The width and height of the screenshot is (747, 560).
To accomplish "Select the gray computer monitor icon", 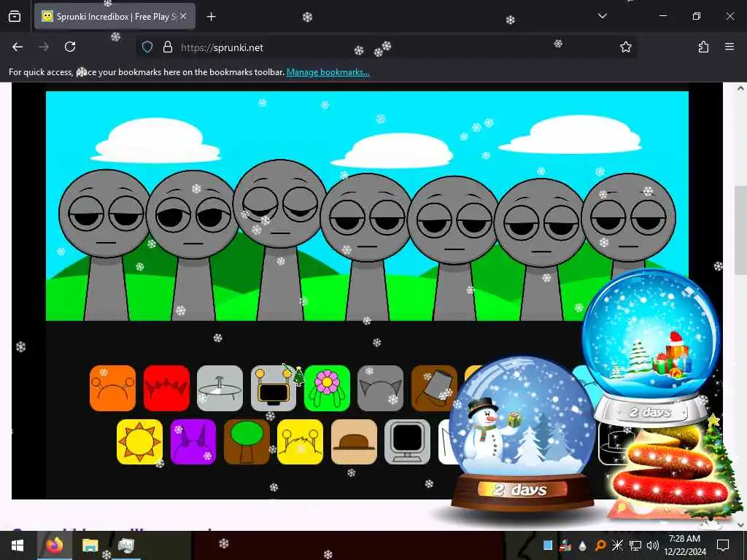I will tap(407, 441).
